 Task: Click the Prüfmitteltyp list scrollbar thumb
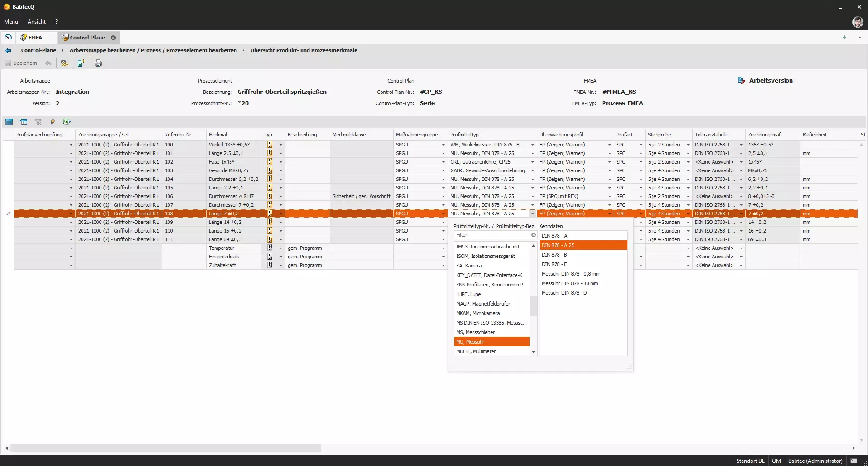point(533,306)
